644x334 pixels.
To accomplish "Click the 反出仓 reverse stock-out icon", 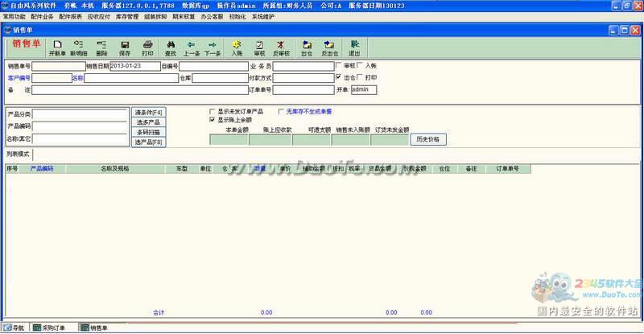I will pyautogui.click(x=329, y=44).
